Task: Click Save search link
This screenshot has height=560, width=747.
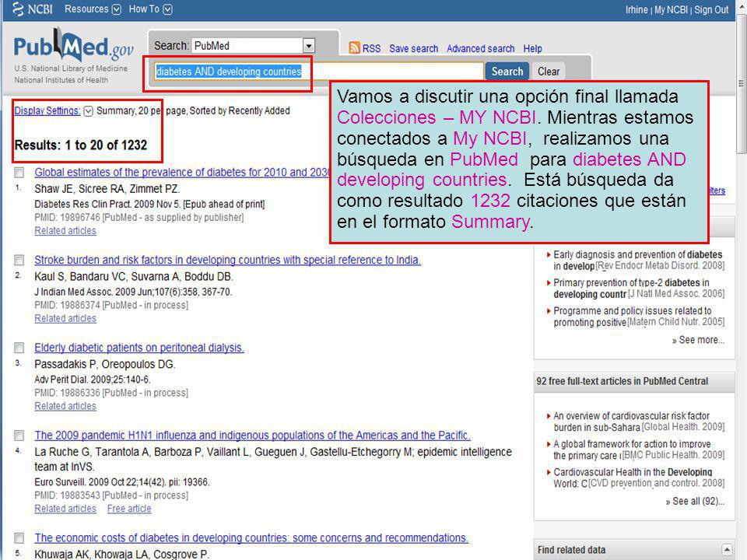Action: (x=413, y=48)
